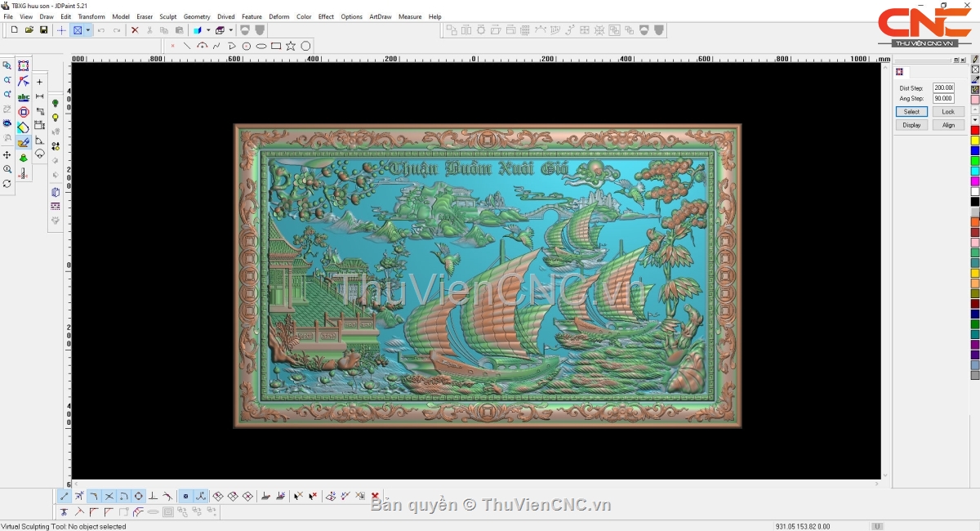Viewport: 980px width, 531px height.
Task: Click the rotate view icon
Action: pos(7,184)
